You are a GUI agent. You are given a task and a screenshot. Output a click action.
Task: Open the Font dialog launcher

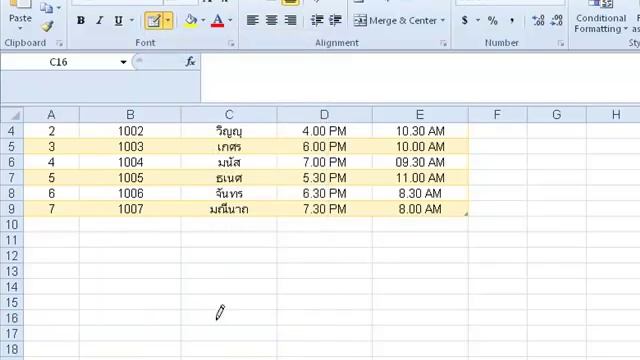coord(231,43)
